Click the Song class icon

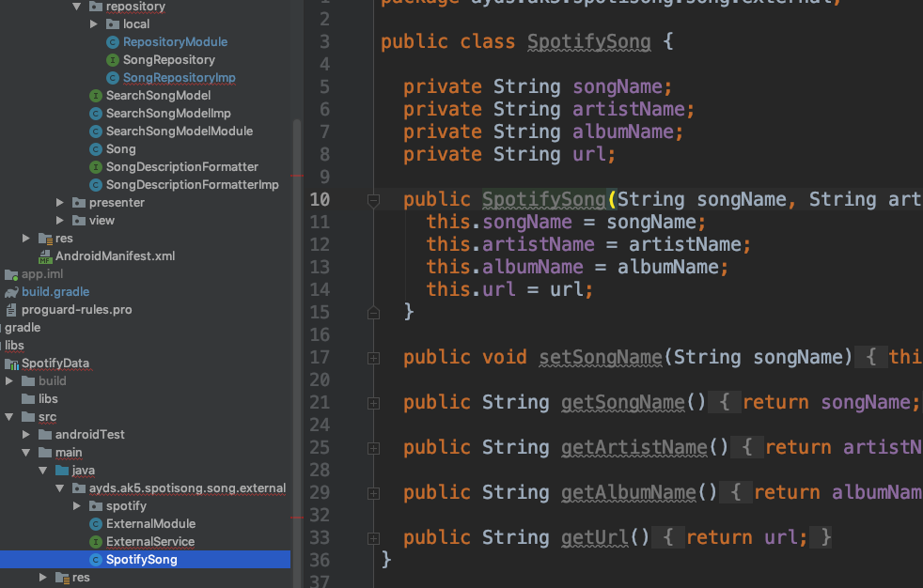tap(96, 149)
